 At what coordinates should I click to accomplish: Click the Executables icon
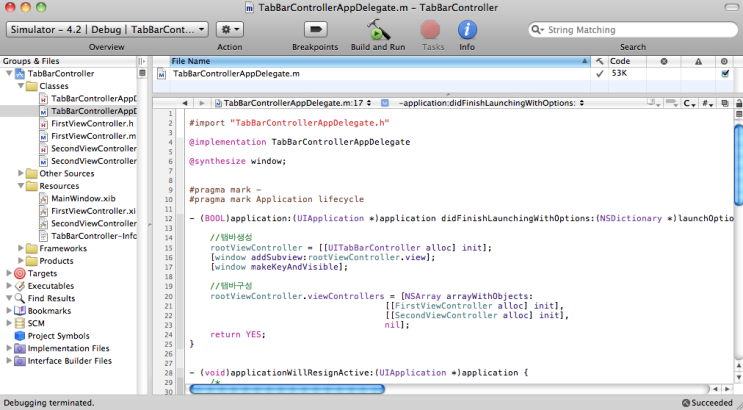[x=20, y=285]
